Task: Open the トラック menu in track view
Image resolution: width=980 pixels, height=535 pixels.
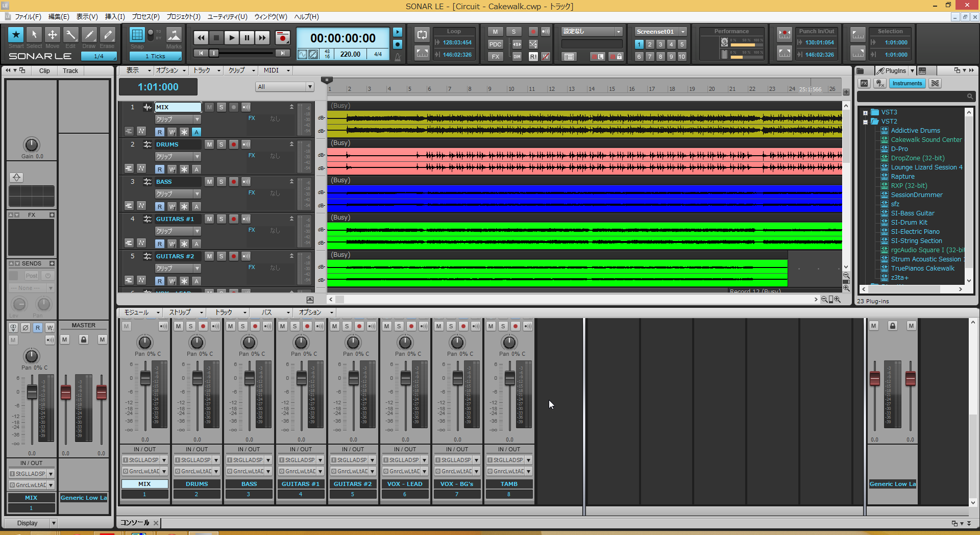Action: (x=206, y=70)
